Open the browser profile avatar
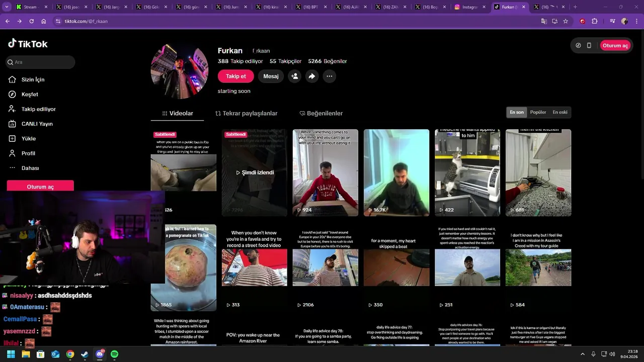Image resolution: width=644 pixels, height=362 pixels. click(624, 21)
